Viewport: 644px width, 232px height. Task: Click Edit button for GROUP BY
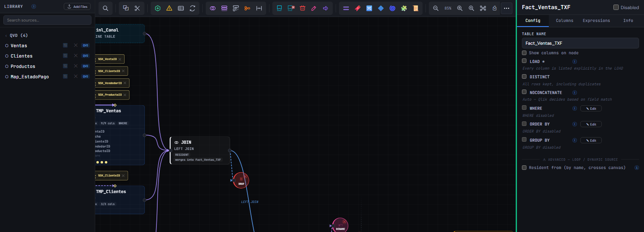591,140
